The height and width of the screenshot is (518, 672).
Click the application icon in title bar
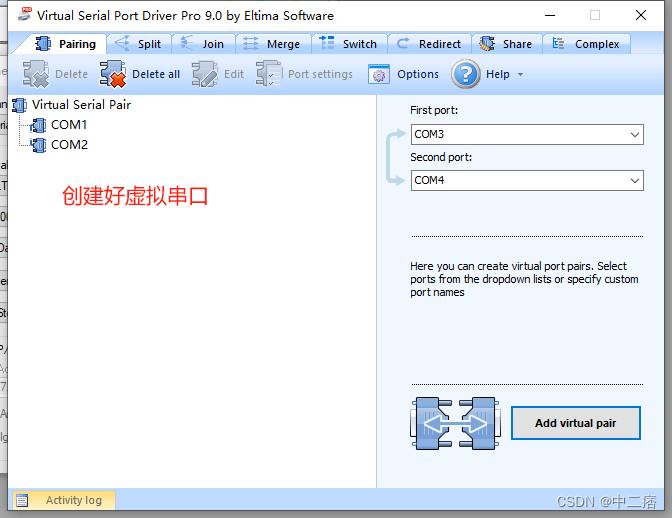(x=25, y=14)
